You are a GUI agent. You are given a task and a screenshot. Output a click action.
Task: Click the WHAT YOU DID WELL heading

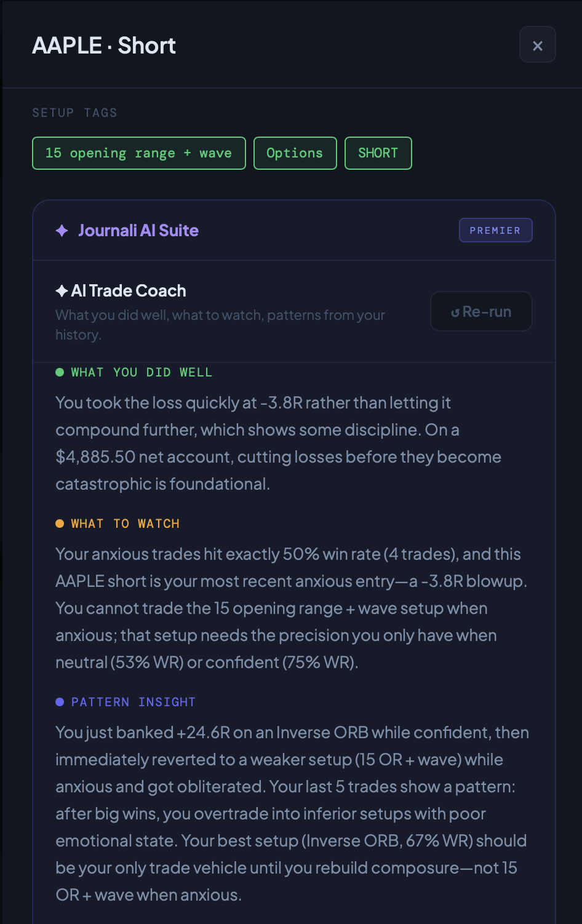point(142,372)
